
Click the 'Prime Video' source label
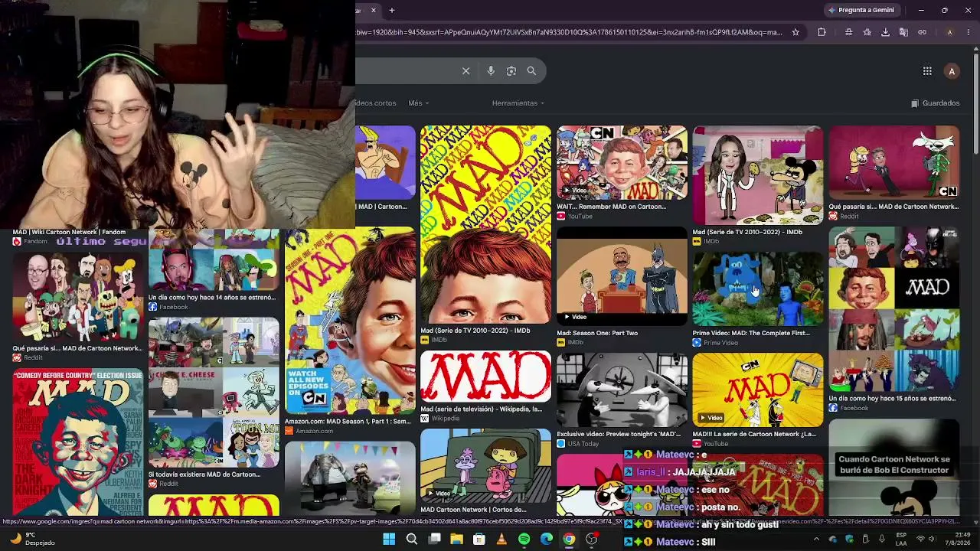(x=720, y=343)
